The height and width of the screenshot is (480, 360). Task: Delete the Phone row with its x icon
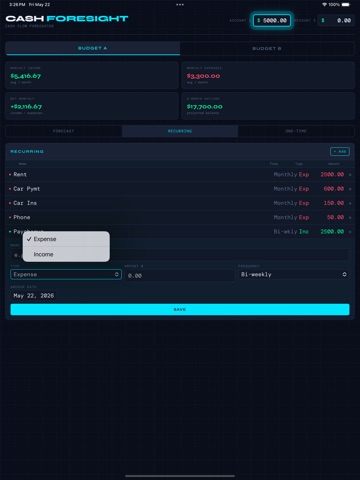pos(350,217)
